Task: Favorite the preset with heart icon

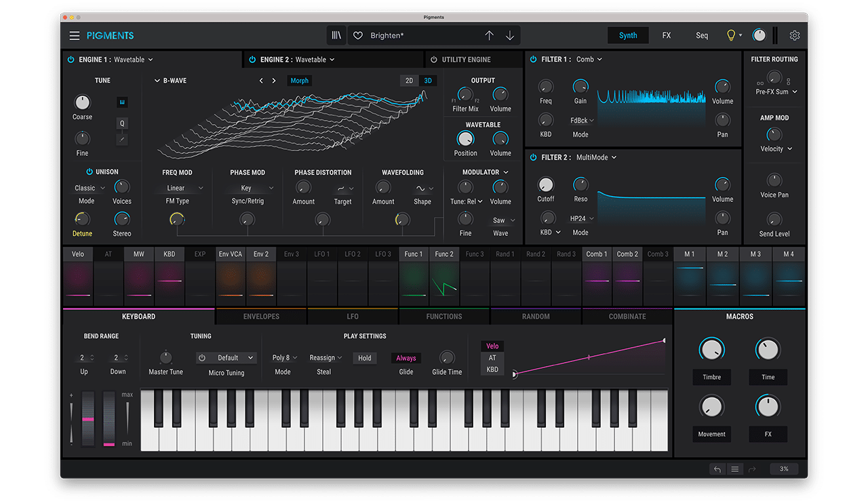Action: (x=358, y=35)
